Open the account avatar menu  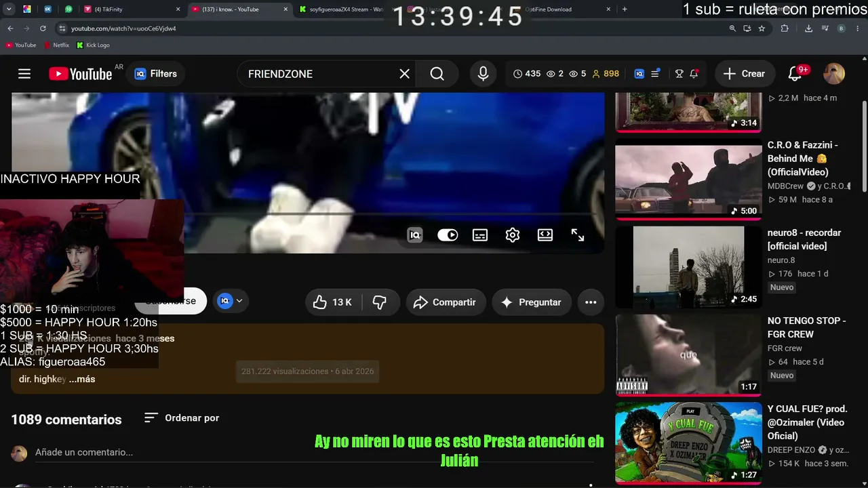pyautogui.click(x=834, y=74)
